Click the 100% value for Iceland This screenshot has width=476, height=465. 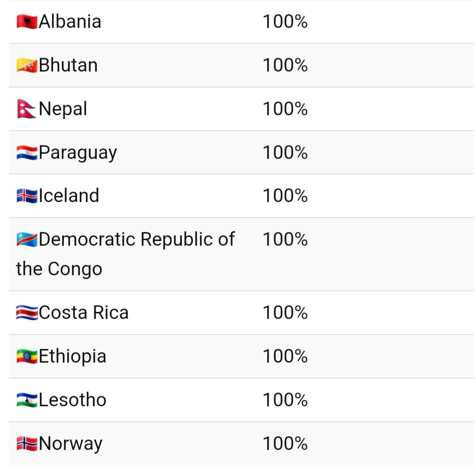click(285, 196)
